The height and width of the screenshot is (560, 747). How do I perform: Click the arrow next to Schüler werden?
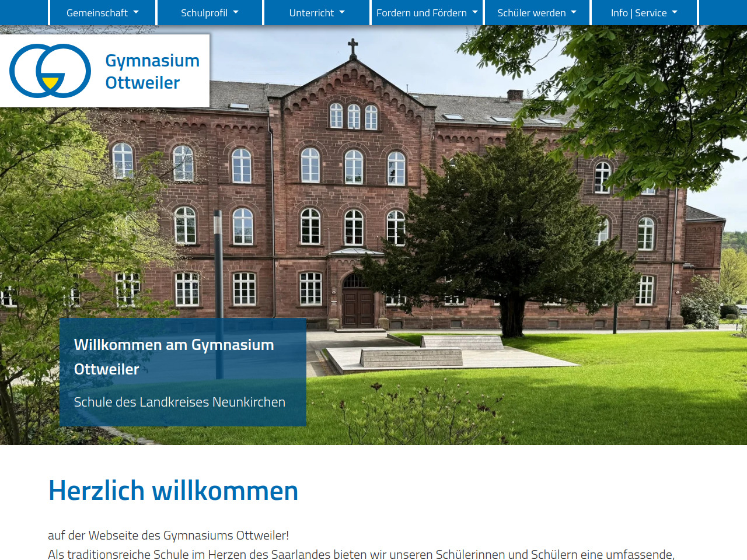(574, 12)
